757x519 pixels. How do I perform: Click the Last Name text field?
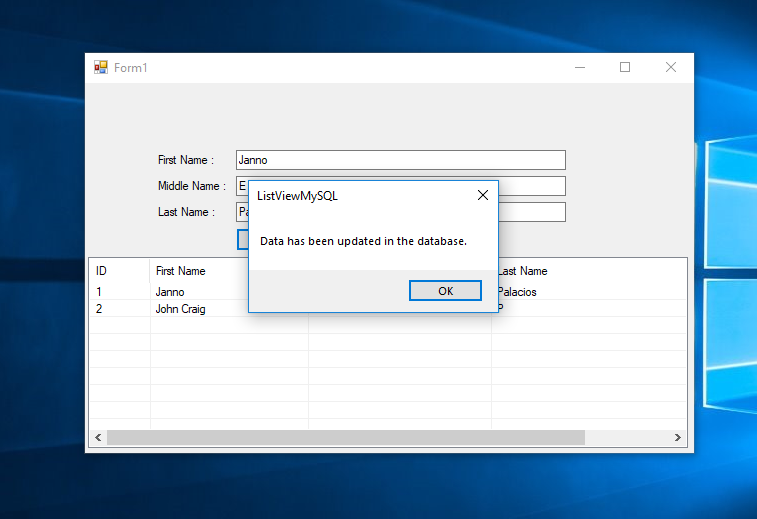point(530,212)
